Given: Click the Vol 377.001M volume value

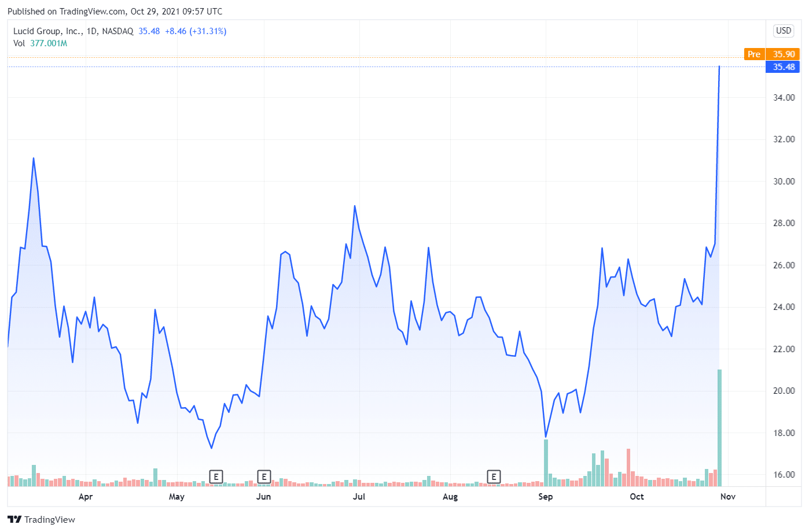Looking at the screenshot, I should [x=49, y=43].
